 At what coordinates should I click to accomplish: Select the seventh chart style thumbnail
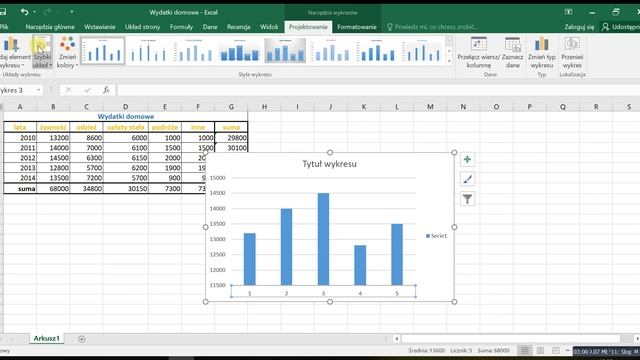point(376,51)
